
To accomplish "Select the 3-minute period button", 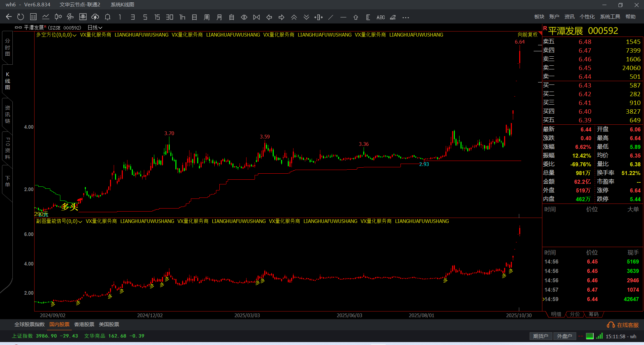I will click(133, 17).
